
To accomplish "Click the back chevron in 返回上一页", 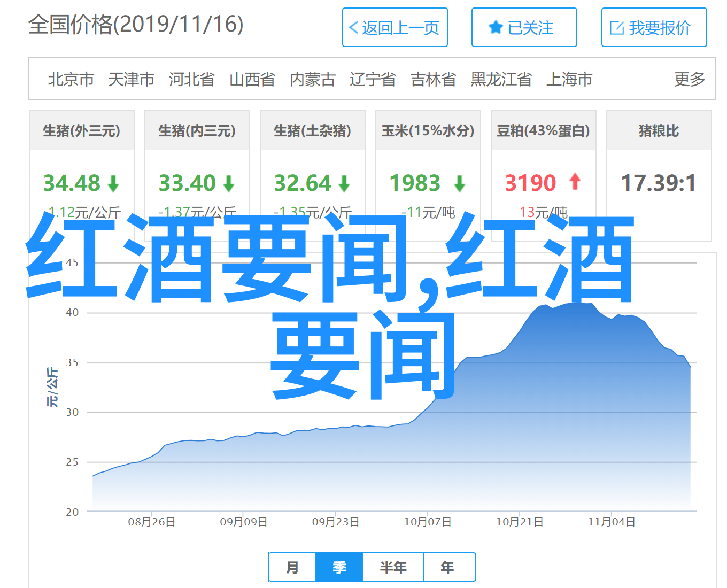I will (x=353, y=28).
